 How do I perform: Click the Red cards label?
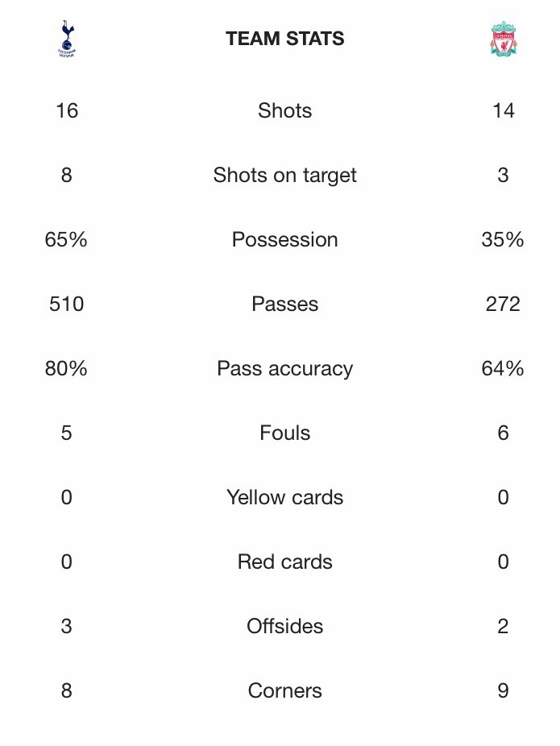tap(284, 562)
